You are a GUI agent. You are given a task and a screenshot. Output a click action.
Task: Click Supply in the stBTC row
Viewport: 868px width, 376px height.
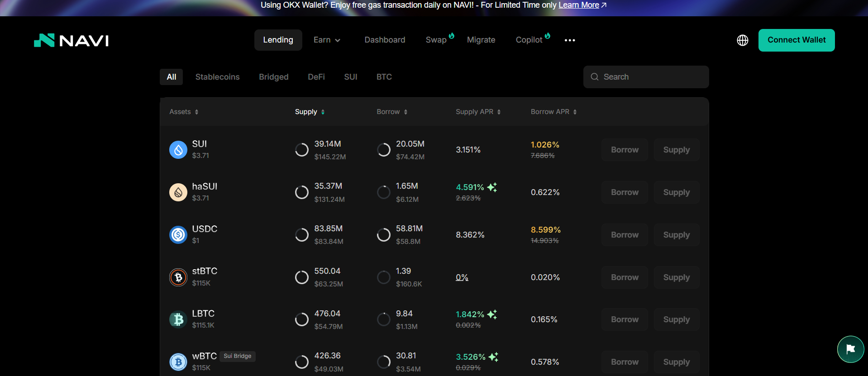[x=677, y=277]
